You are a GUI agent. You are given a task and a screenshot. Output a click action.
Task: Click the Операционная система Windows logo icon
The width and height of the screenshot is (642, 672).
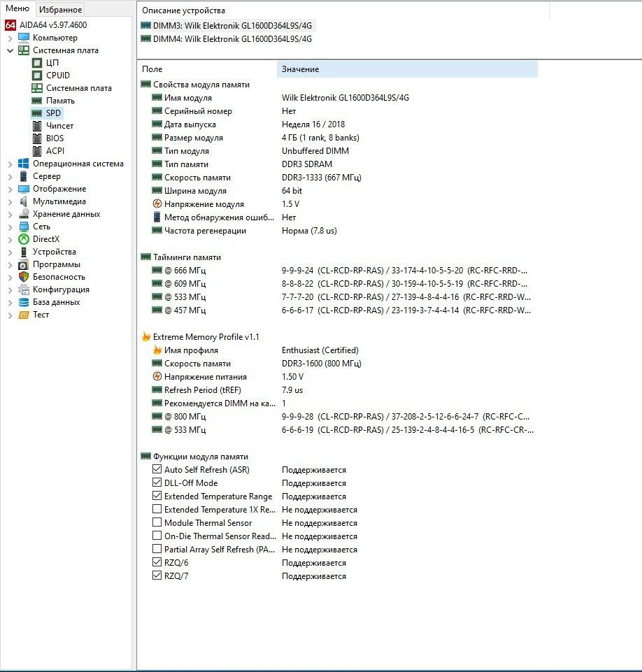coord(24,164)
